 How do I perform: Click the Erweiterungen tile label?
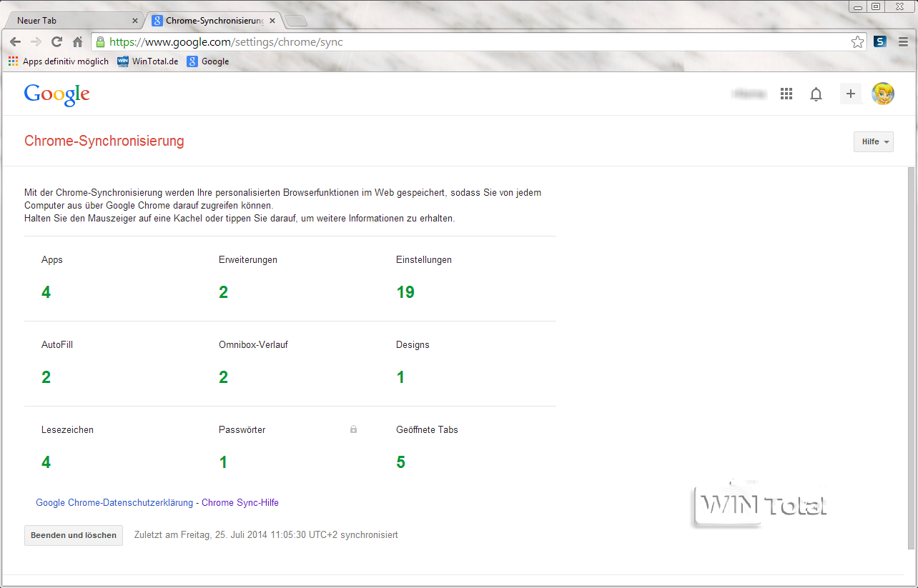(248, 260)
